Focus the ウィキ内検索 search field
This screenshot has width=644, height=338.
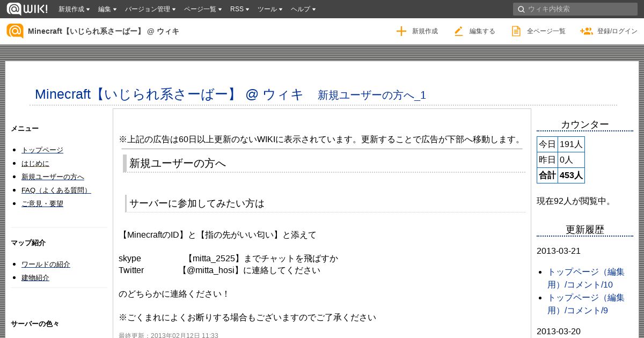coord(575,9)
